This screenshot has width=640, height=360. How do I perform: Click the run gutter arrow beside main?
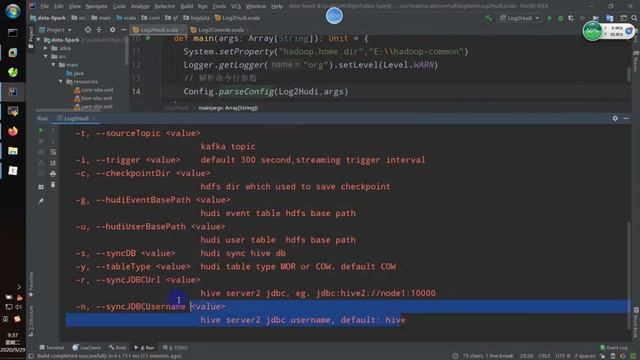148,38
